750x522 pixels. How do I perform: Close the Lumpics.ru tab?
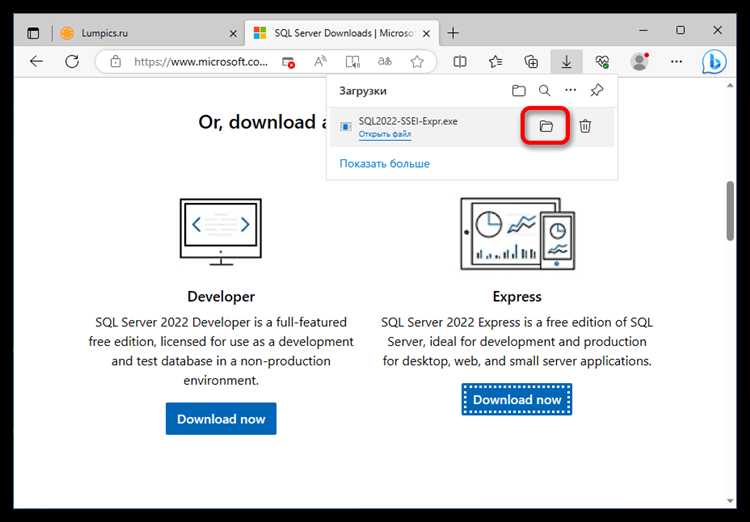click(233, 33)
